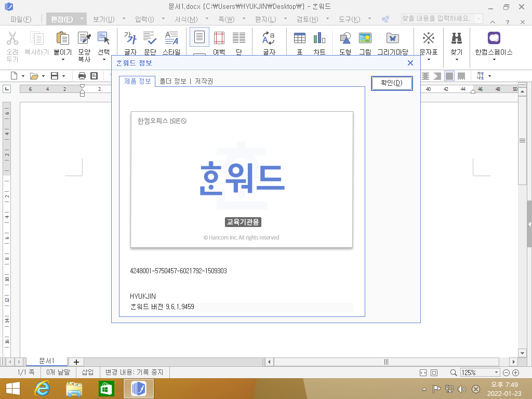Viewport: 532px width, 399px height.
Task: Open the 파일(F) menu
Action: pyautogui.click(x=21, y=19)
